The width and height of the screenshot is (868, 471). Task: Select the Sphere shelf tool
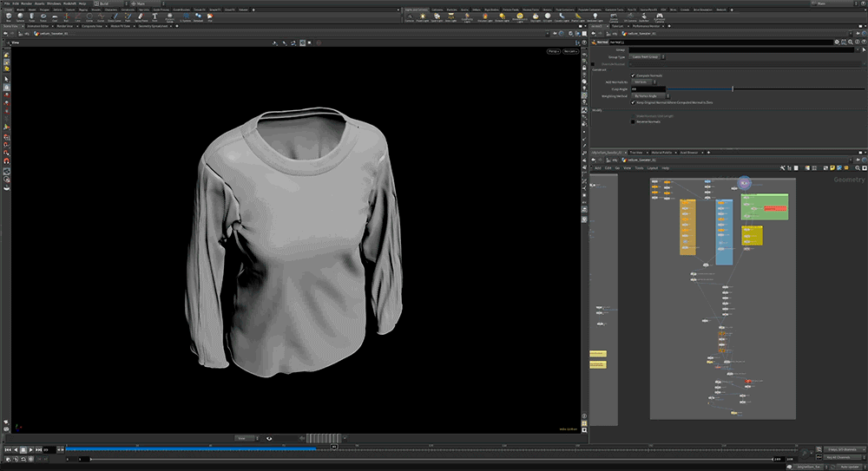coord(20,16)
